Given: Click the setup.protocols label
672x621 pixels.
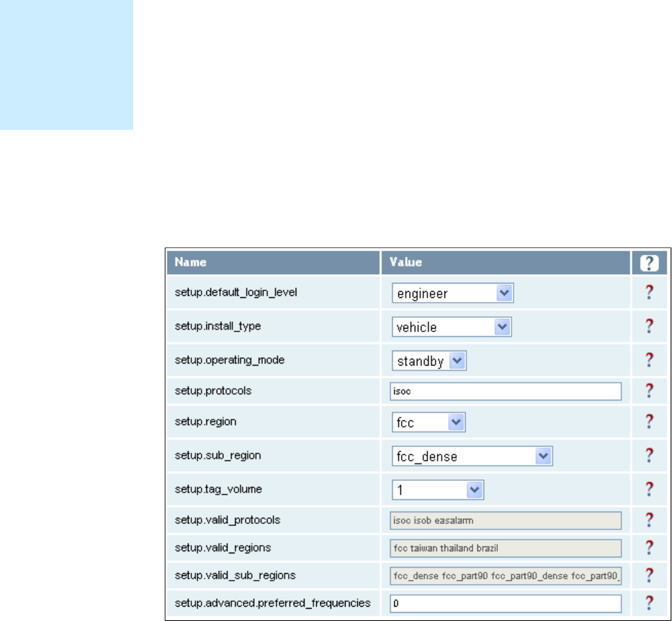Looking at the screenshot, I should point(213,391).
